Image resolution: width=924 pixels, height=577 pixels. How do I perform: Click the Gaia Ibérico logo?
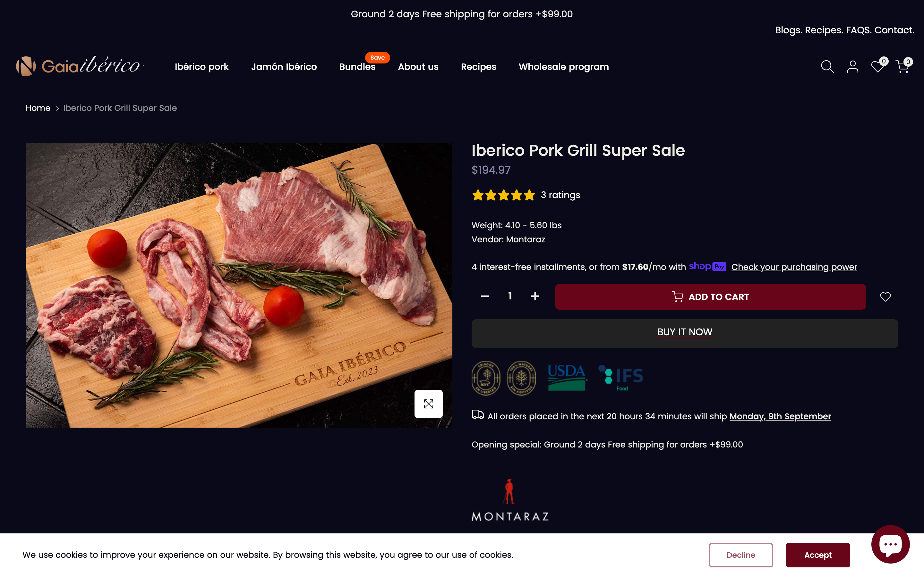point(80,66)
